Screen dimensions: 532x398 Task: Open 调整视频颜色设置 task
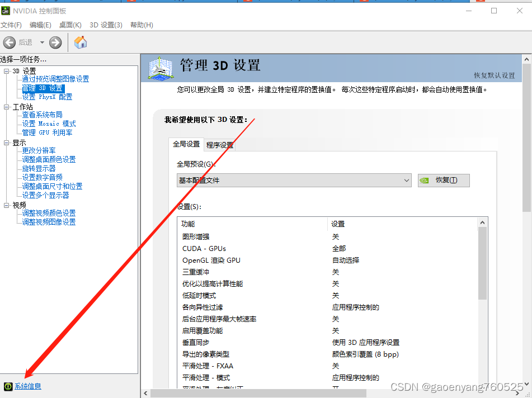click(x=49, y=213)
